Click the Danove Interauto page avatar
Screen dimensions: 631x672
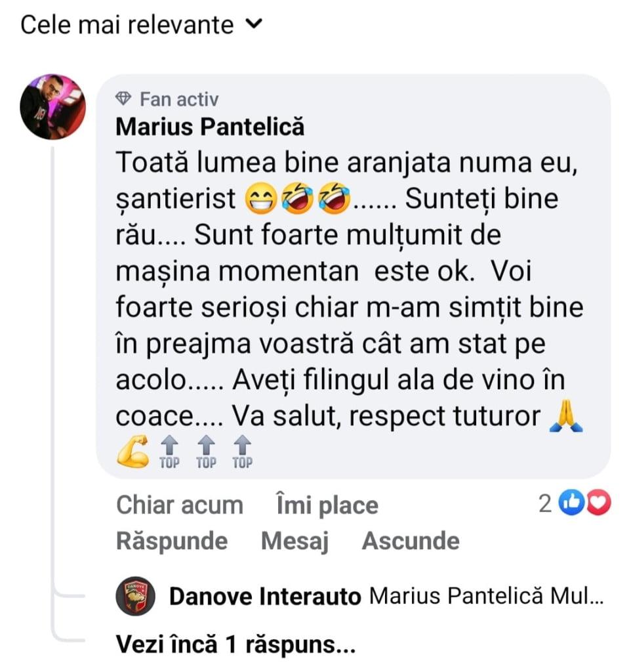[x=135, y=597]
